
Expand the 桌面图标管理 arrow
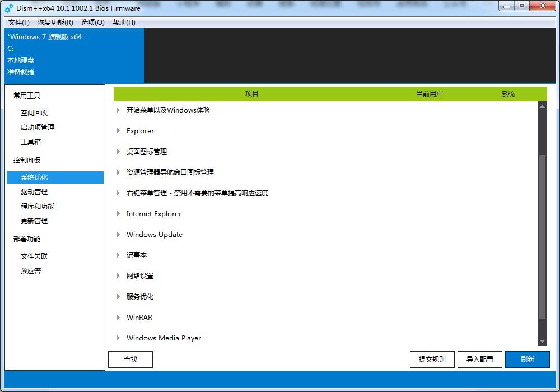tap(118, 151)
